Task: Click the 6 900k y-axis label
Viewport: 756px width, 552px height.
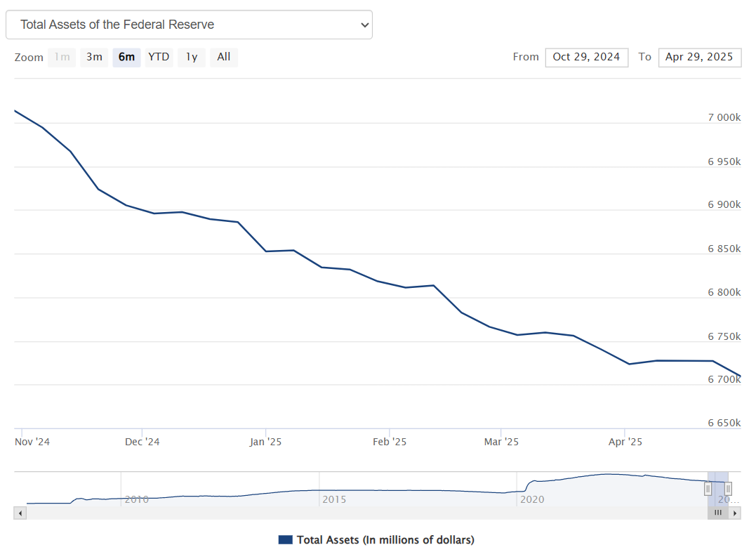Action: pyautogui.click(x=724, y=204)
